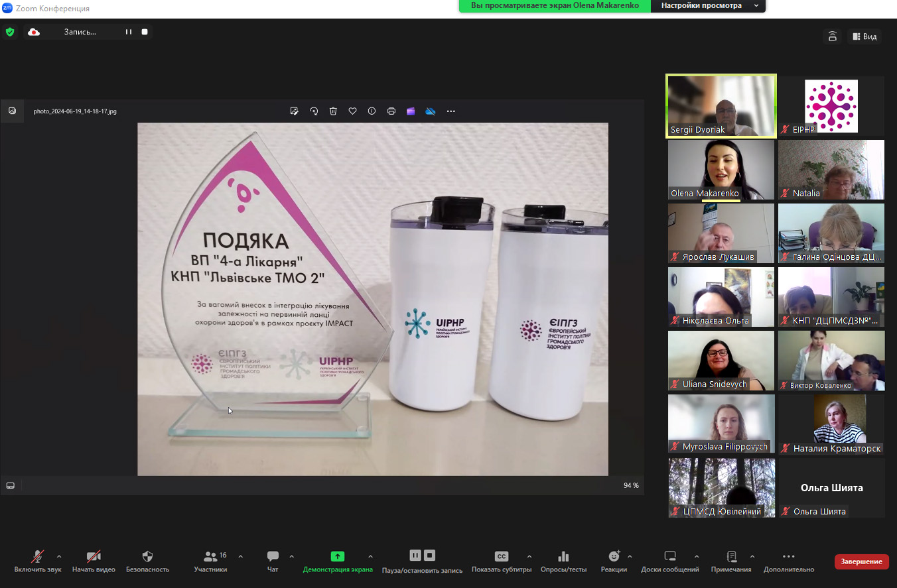
Task: Click the edit image icon in photo viewer
Action: (295, 111)
